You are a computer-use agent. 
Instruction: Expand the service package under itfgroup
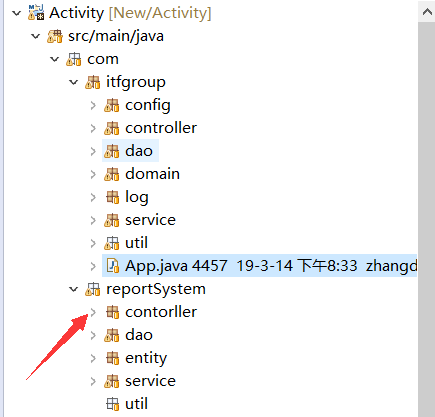93,220
